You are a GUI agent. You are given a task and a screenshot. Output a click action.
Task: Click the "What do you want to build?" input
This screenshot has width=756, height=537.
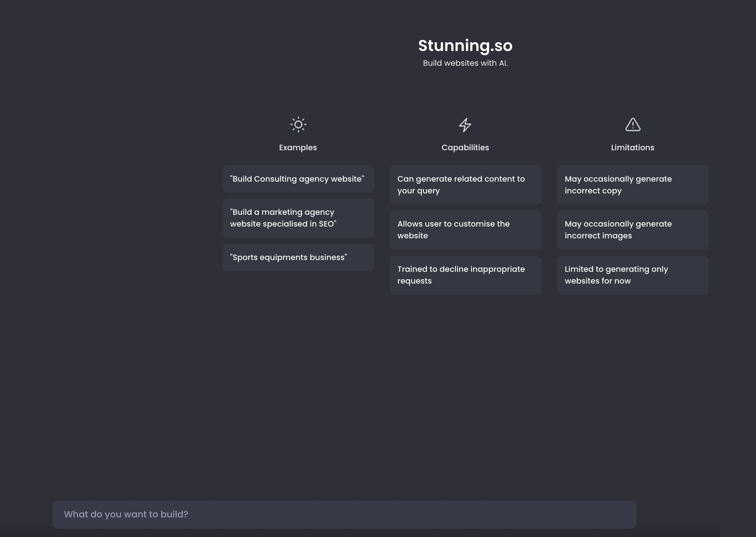(x=344, y=514)
